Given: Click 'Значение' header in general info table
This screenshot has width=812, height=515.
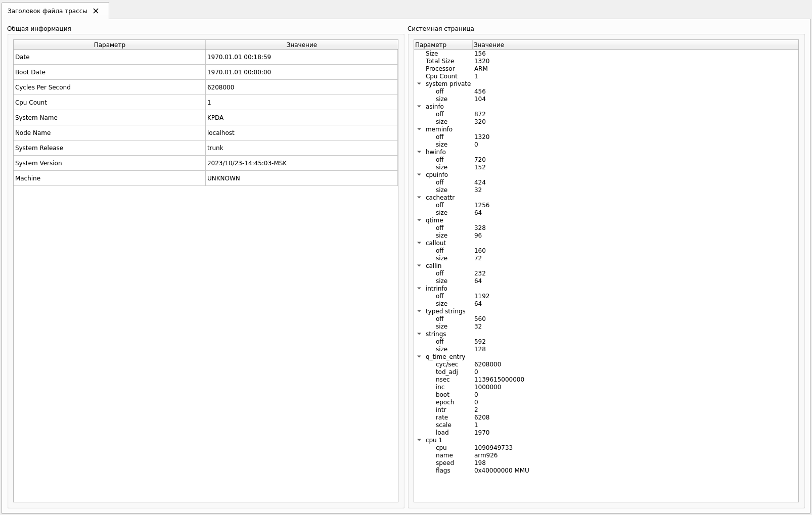Looking at the screenshot, I should [x=301, y=44].
